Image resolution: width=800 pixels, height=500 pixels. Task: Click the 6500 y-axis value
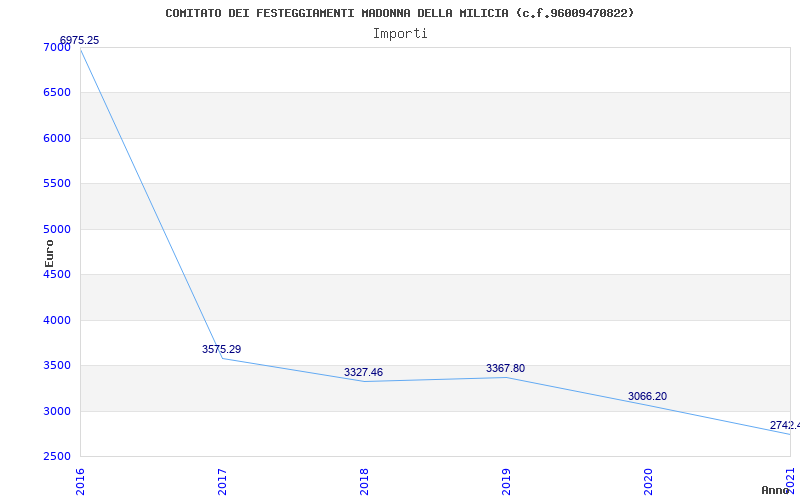point(57,93)
